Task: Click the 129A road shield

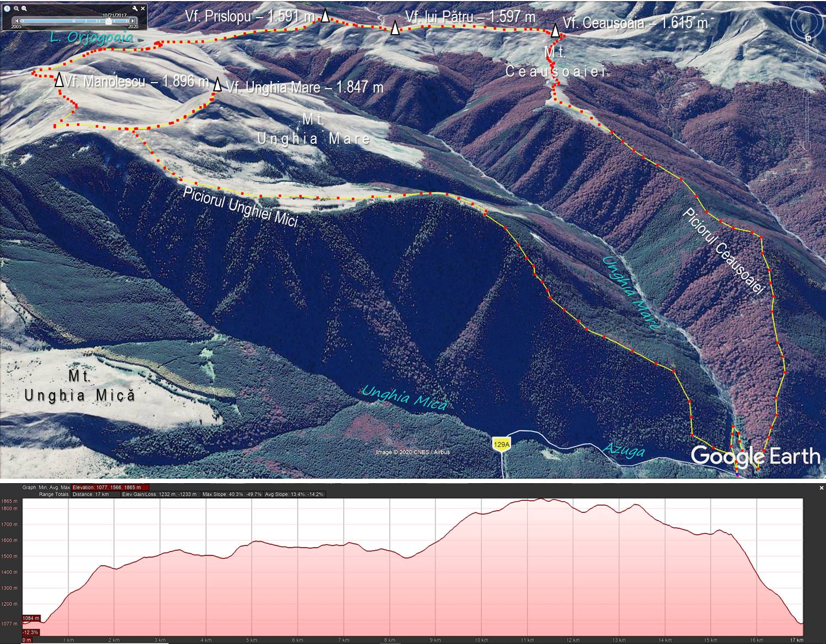Action: (502, 444)
